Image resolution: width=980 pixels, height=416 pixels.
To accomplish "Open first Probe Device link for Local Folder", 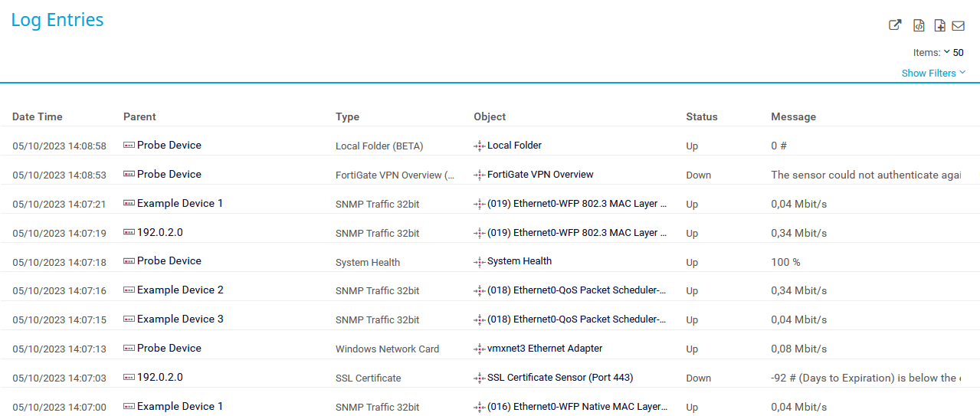I will 169,146.
